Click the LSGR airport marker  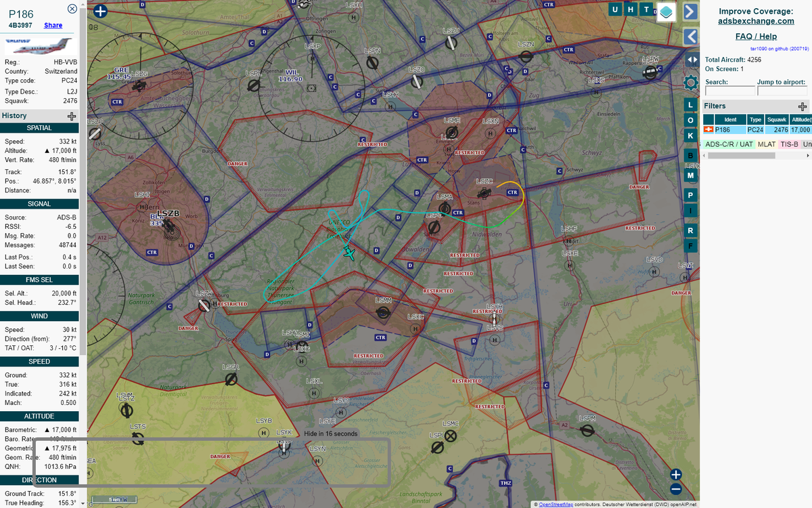(231, 378)
